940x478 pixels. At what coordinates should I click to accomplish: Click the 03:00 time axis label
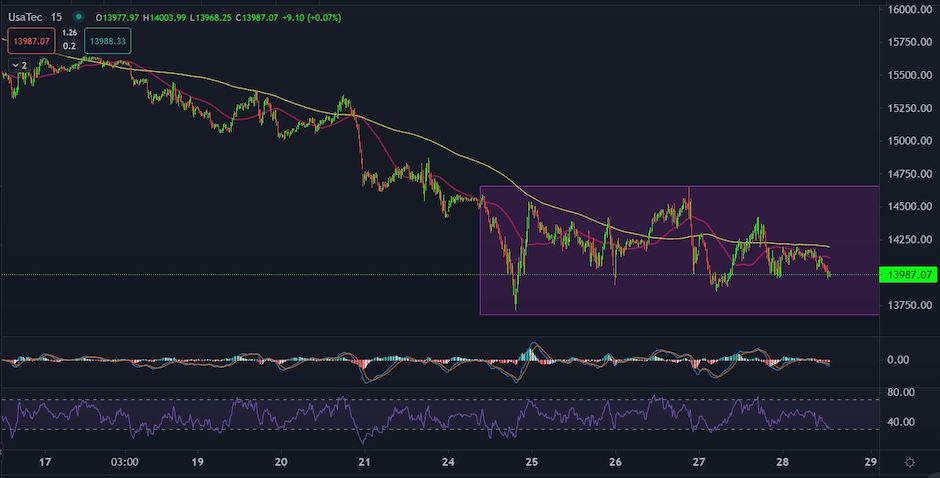click(125, 462)
